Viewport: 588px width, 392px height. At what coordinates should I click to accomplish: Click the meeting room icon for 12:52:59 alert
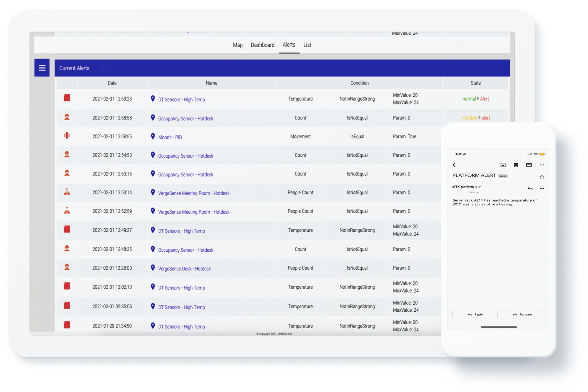[x=67, y=210]
